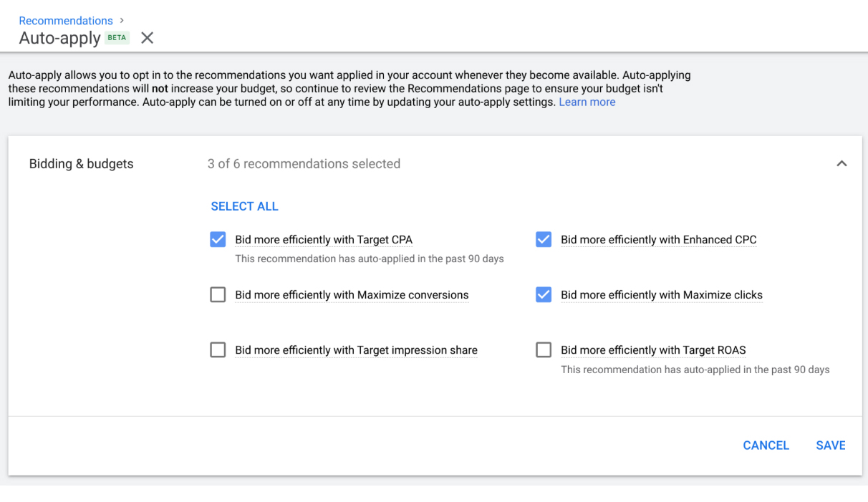The height and width of the screenshot is (502, 868).
Task: Open the Learn more link
Action: point(587,102)
